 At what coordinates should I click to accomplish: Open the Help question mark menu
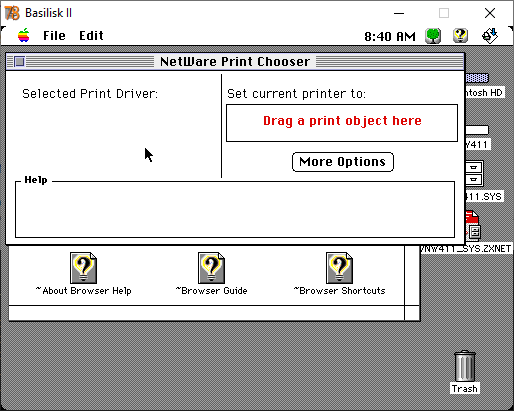pyautogui.click(x=460, y=35)
